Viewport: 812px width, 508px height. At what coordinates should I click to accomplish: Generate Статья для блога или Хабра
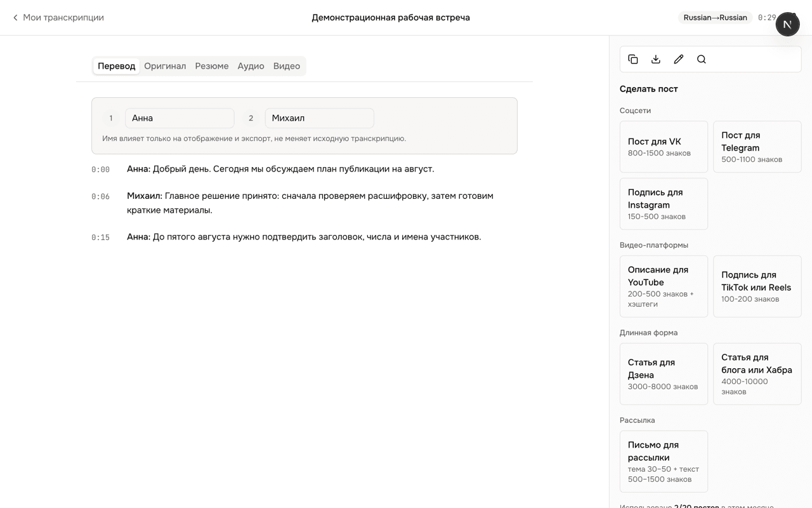[757, 374]
